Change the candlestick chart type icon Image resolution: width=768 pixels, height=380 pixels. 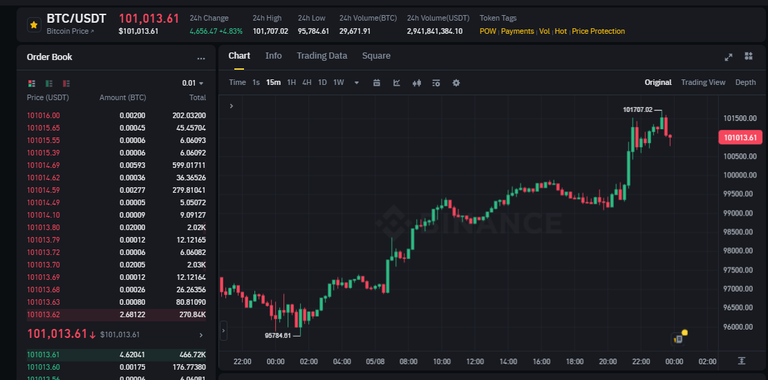[x=417, y=83]
